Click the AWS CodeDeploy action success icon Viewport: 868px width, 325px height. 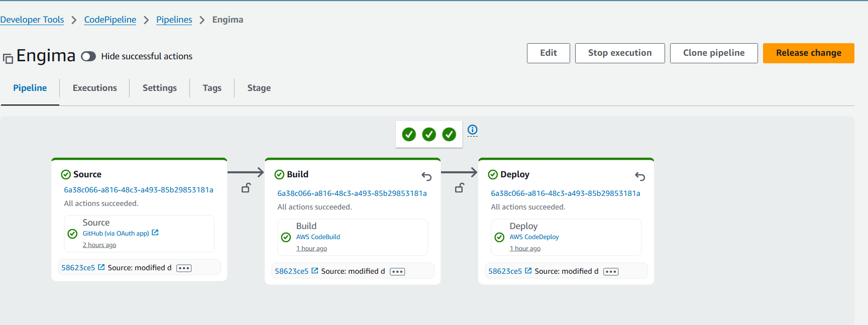(x=499, y=237)
